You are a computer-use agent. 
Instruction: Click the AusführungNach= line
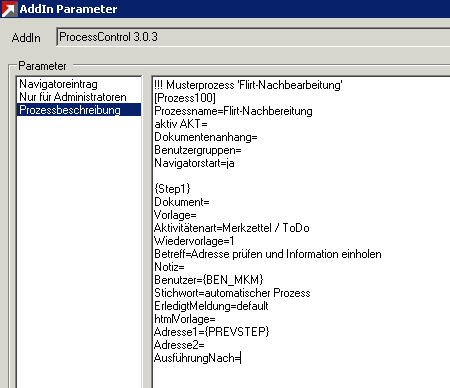click(x=197, y=358)
